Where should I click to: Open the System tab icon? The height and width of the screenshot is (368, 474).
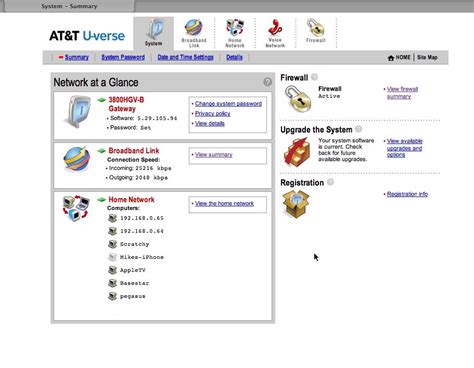(x=154, y=29)
